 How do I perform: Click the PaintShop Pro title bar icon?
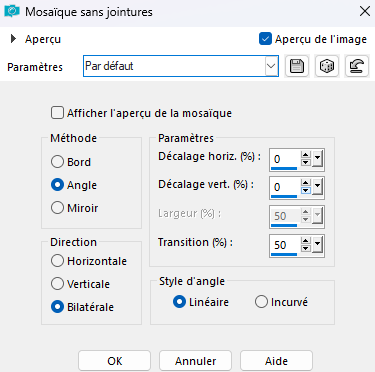point(12,12)
